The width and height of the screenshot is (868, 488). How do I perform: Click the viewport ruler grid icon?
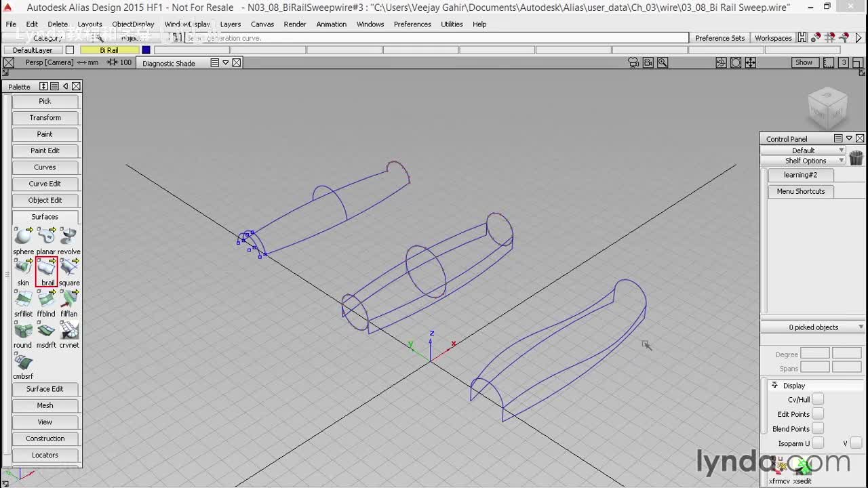coord(828,62)
